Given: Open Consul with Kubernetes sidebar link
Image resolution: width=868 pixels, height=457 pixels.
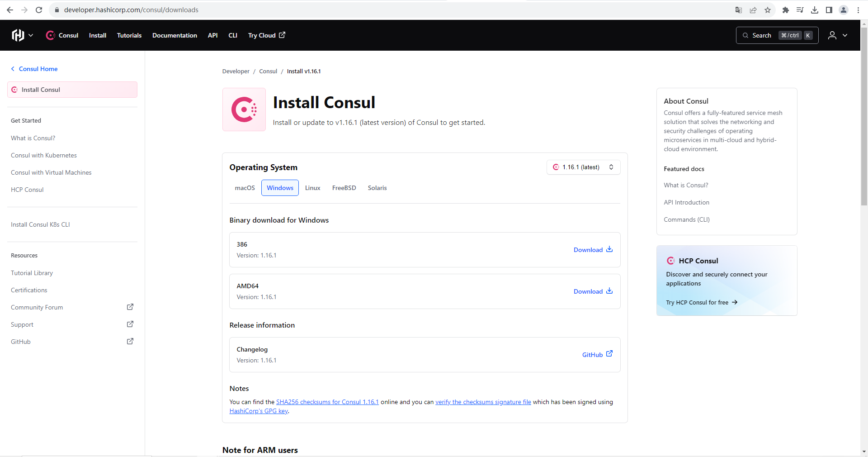Looking at the screenshot, I should click(x=44, y=155).
